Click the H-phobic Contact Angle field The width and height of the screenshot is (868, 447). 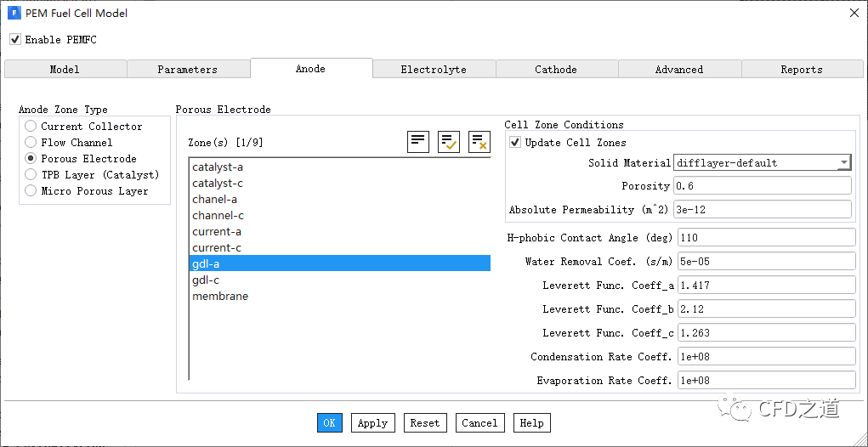[x=765, y=238]
